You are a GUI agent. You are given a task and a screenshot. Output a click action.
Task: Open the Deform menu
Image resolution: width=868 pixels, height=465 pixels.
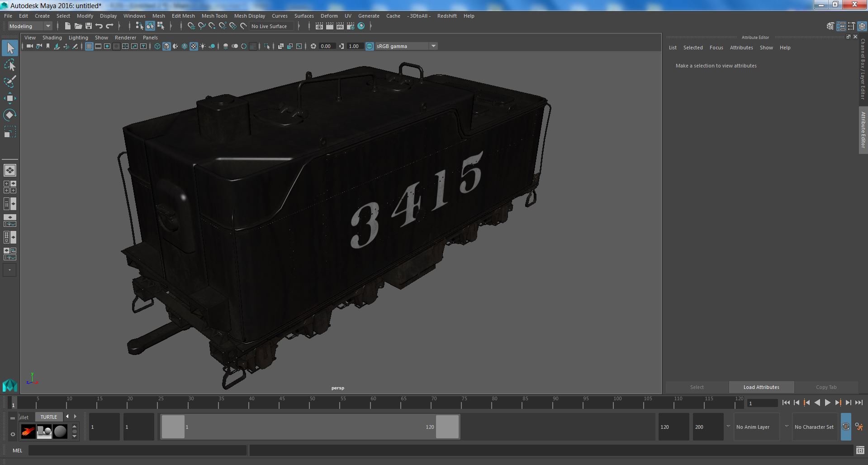pyautogui.click(x=329, y=16)
